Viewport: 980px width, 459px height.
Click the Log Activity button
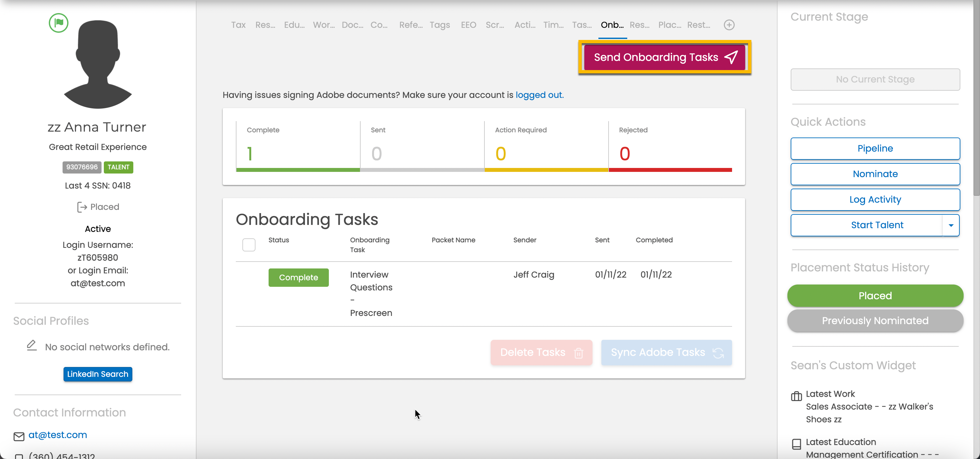click(875, 199)
